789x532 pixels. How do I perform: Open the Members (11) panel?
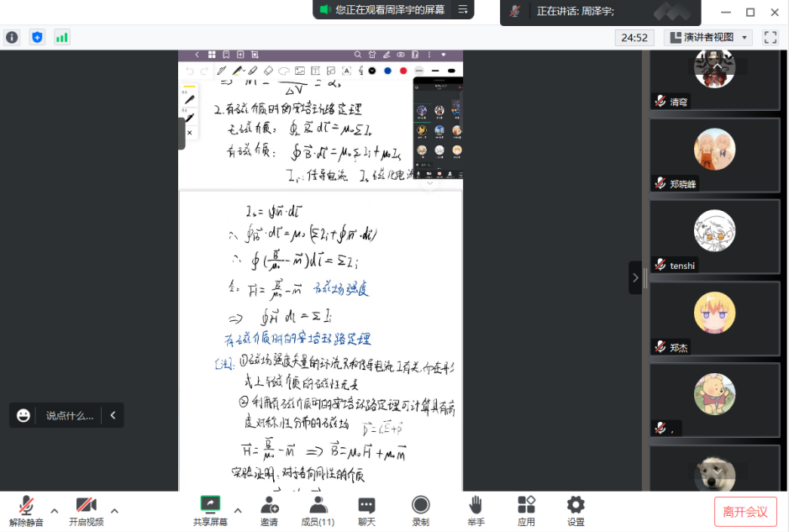coord(318,509)
